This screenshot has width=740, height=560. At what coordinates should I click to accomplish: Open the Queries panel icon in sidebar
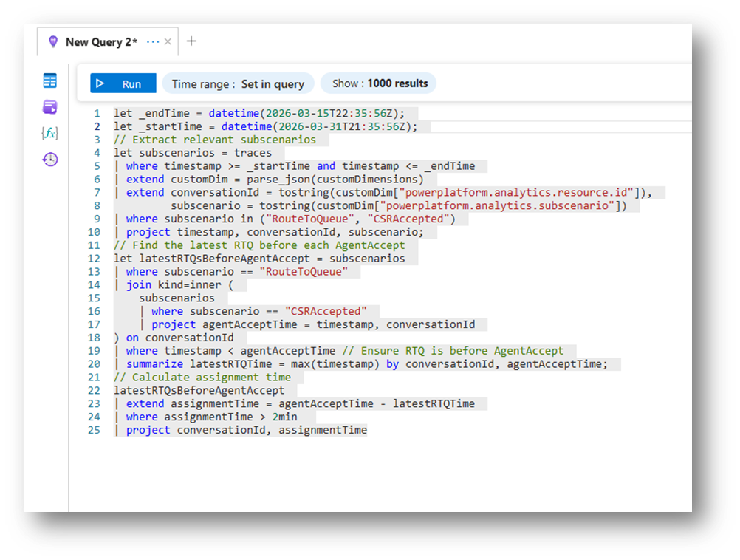pyautogui.click(x=49, y=107)
